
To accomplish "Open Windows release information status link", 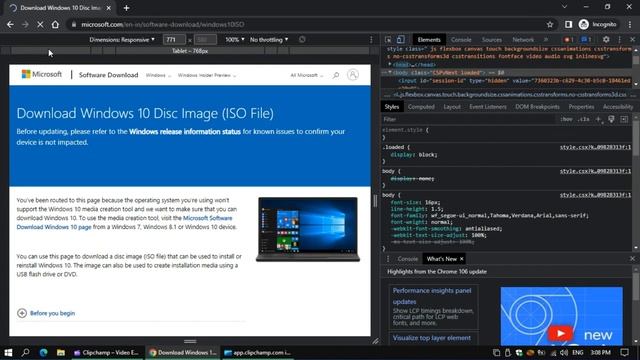I will click(185, 131).
